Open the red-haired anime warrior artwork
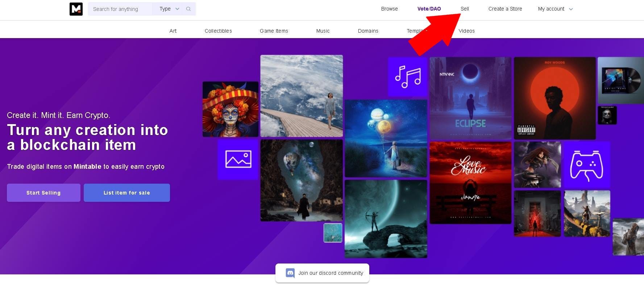 (x=537, y=165)
